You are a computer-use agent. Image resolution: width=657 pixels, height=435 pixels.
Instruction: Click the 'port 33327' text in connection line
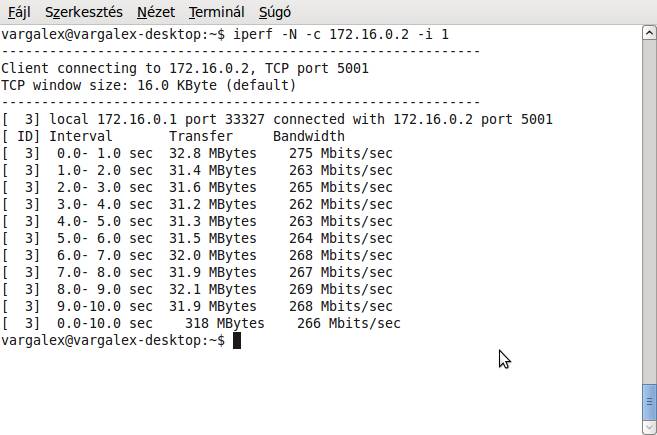tap(225, 119)
